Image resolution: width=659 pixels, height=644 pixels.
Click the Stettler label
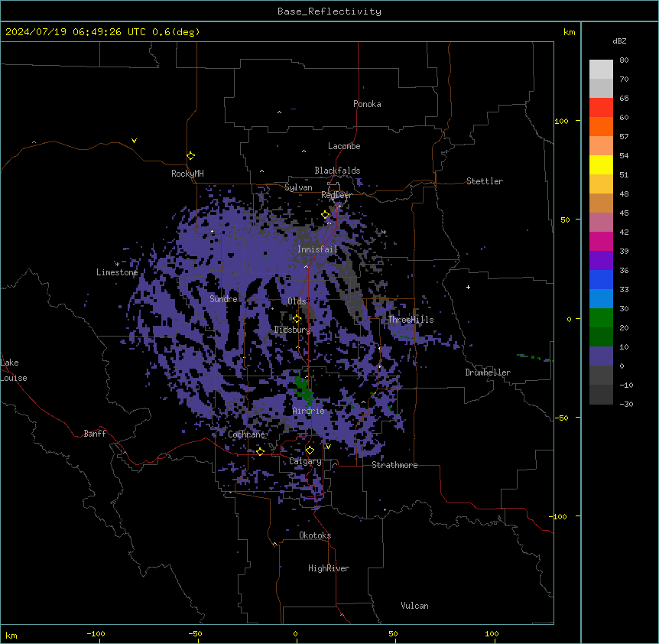(x=485, y=181)
